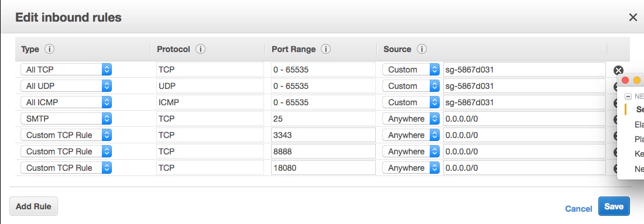The image size is (644, 224).
Task: Click Add Rule button
Action: [x=34, y=206]
